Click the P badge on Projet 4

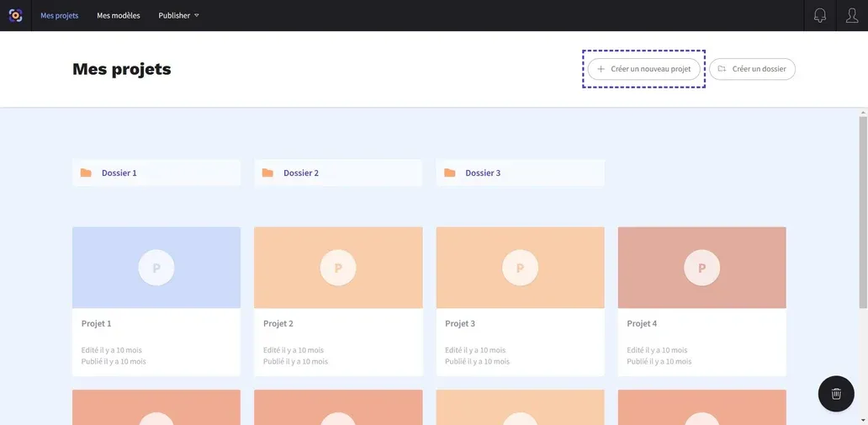click(702, 268)
